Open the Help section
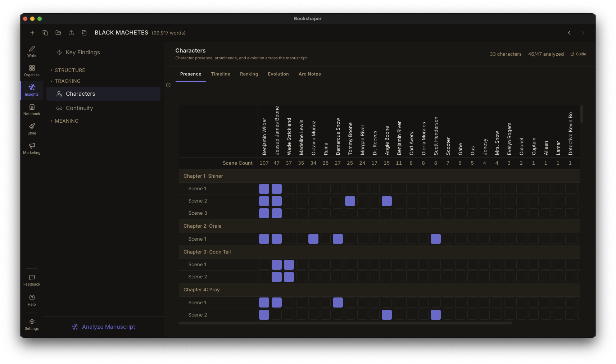Viewport: 616px width, 364px height. (32, 300)
